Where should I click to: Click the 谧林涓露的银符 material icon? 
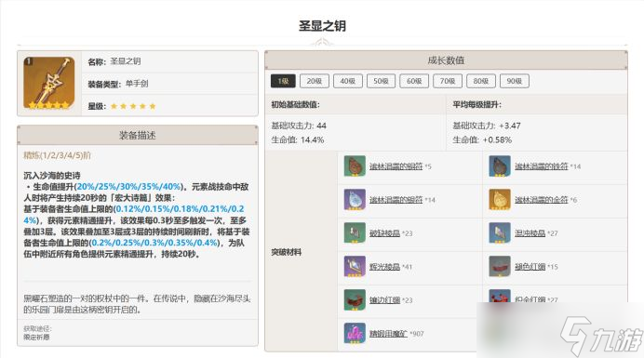point(355,200)
